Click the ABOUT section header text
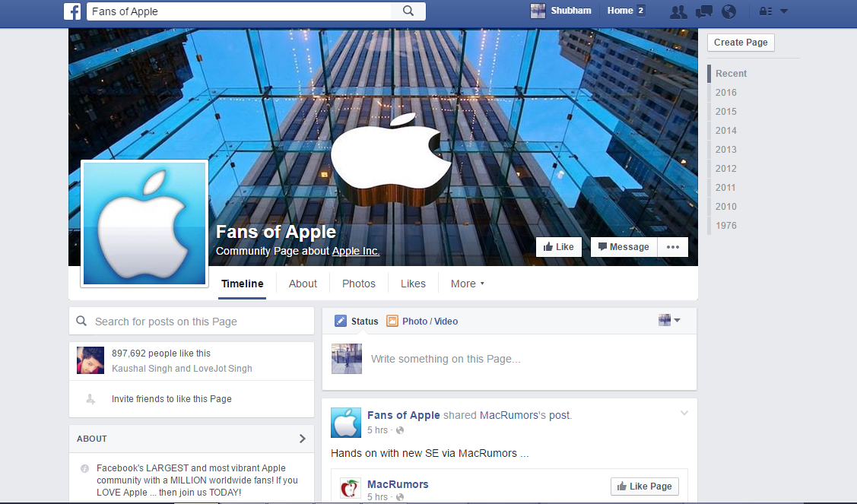Viewport: 857px width, 504px height. point(92,439)
